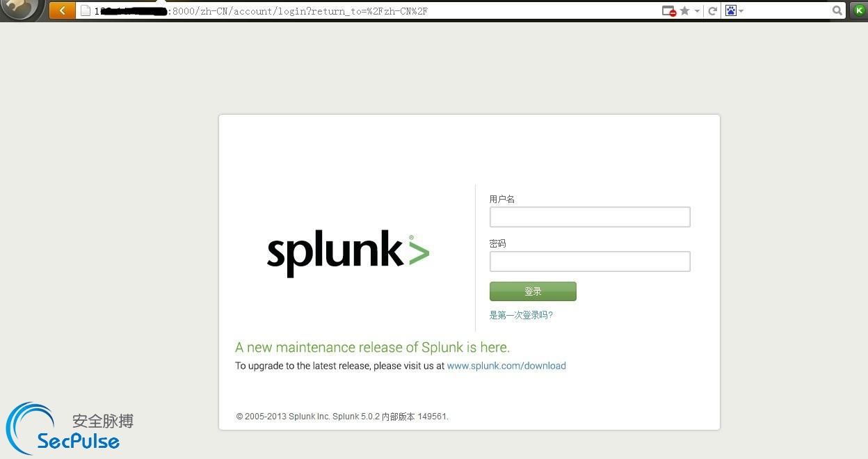Click the 'A new maintenance release' heading
The image size is (868, 459).
[x=373, y=347]
